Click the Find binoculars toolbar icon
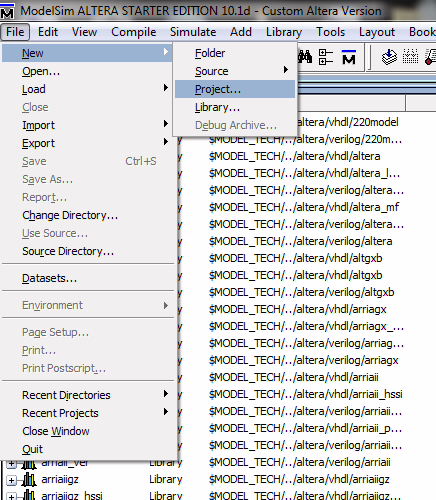This screenshot has width=436, height=500. (x=305, y=57)
